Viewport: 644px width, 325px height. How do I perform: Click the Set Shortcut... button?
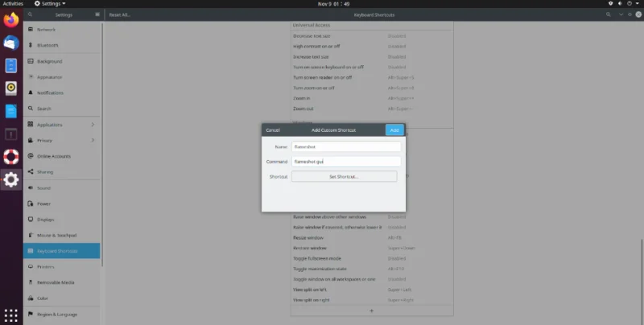point(345,176)
